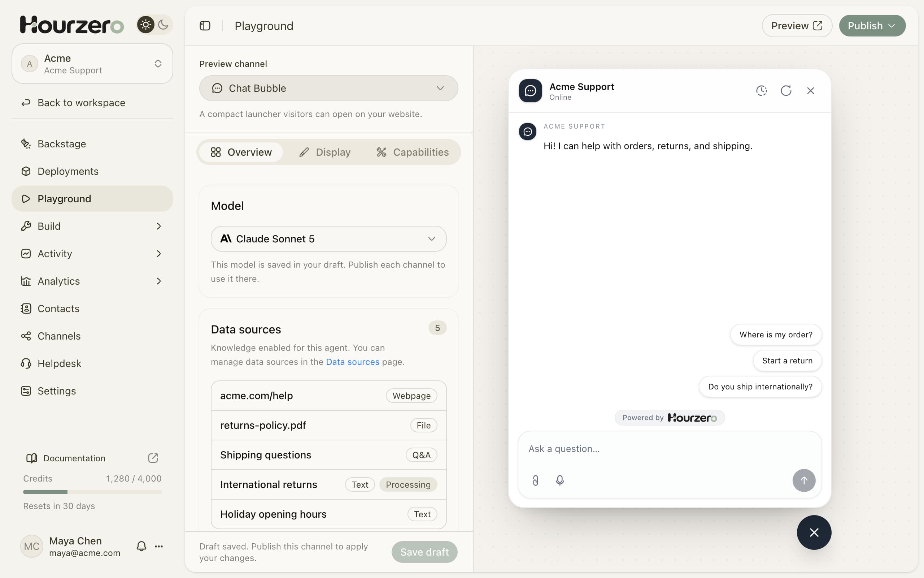Open Channels in sidebar
The width and height of the screenshot is (924, 578).
click(x=92, y=336)
